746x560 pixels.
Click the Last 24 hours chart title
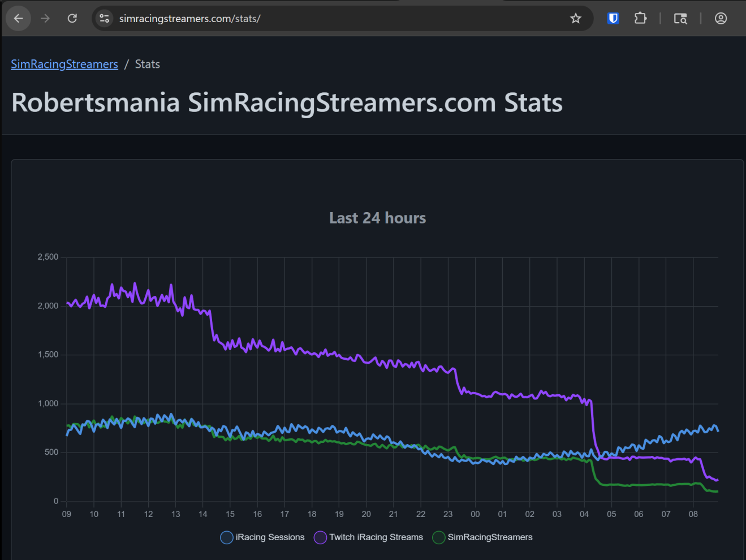377,218
